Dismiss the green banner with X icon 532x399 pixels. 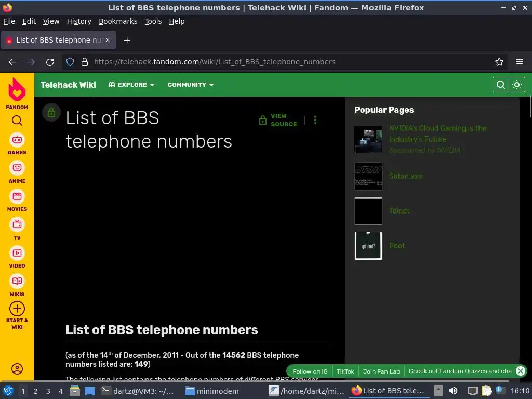[521, 371]
